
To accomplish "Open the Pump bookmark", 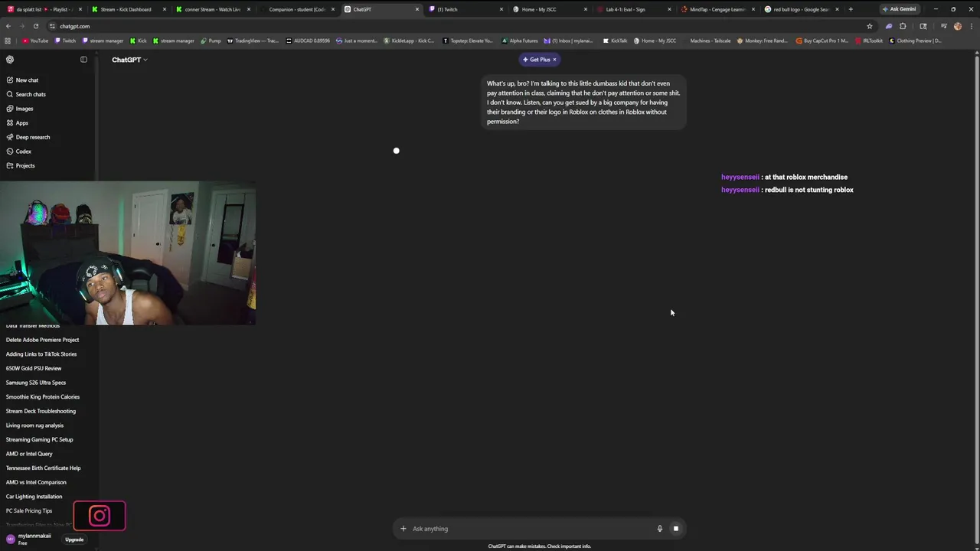I will pos(211,41).
